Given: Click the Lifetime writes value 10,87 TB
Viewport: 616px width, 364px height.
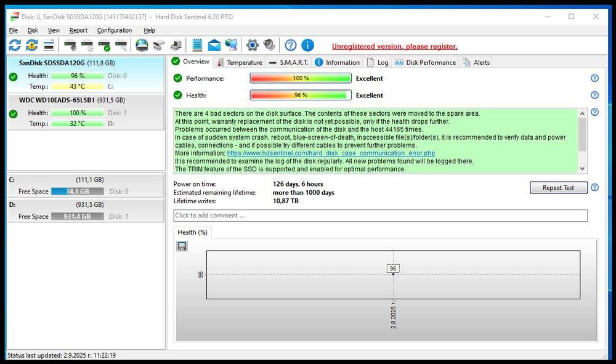Looking at the screenshot, I should tap(286, 201).
